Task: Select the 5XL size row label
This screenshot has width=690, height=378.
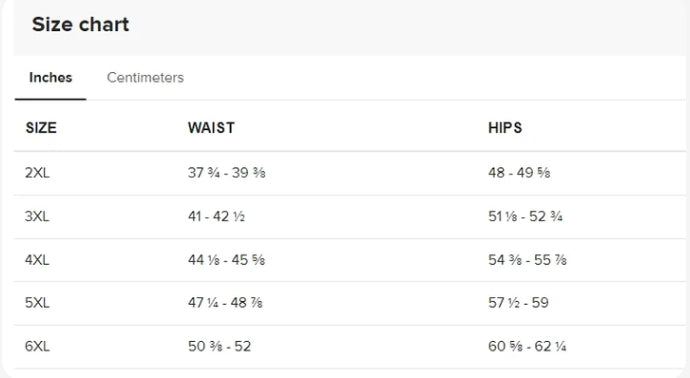Action: pyautogui.click(x=37, y=303)
